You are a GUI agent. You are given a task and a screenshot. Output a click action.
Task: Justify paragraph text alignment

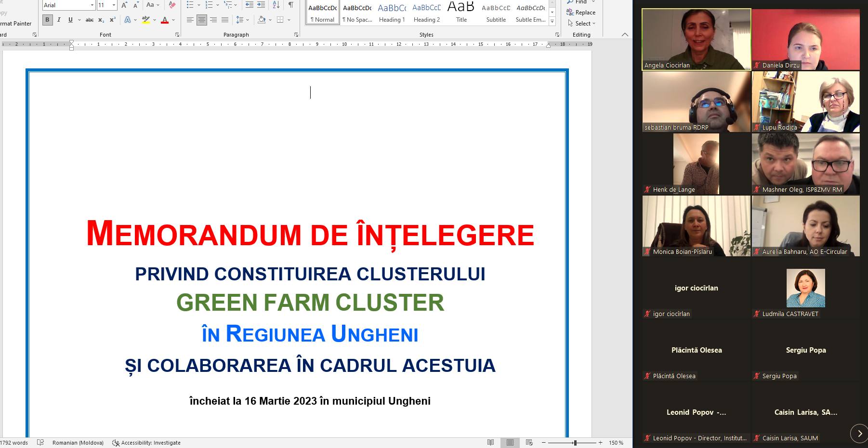coord(225,20)
